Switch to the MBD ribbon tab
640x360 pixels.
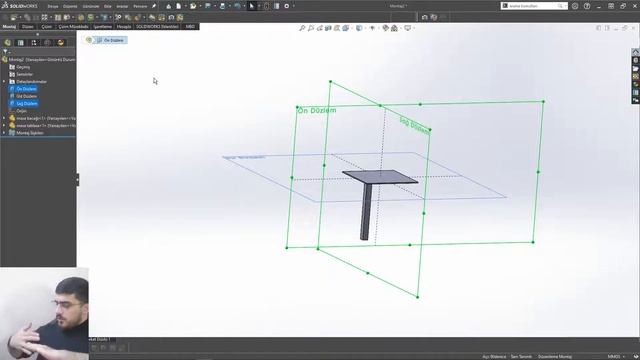pos(190,27)
